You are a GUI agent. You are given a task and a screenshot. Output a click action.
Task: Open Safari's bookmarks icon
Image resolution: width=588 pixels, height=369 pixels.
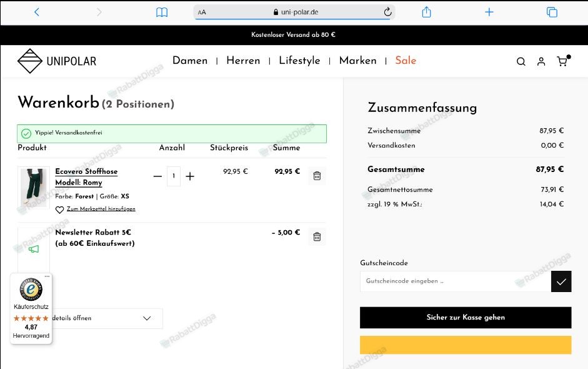click(x=162, y=11)
